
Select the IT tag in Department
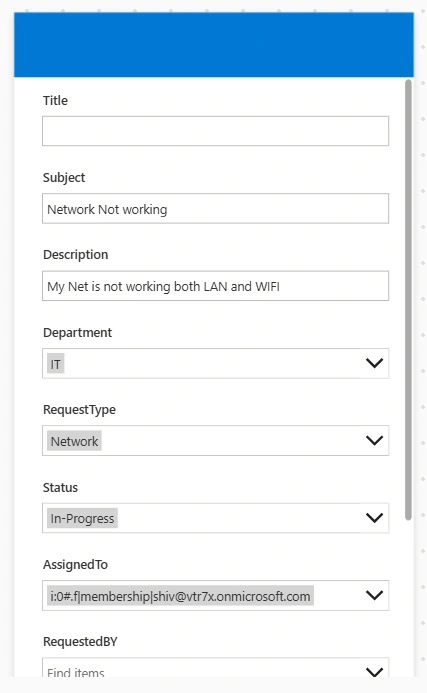coord(56,364)
